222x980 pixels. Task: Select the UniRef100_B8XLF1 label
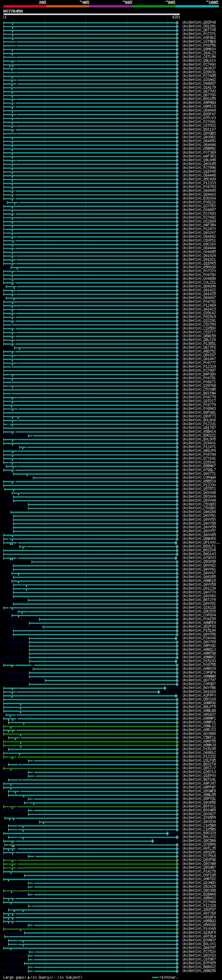coord(199,546)
